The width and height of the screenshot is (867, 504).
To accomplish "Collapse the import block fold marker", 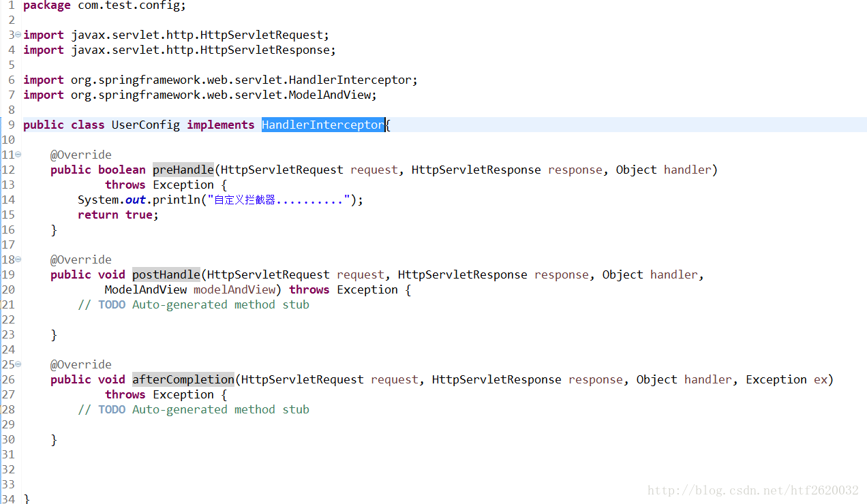I will pos(18,35).
